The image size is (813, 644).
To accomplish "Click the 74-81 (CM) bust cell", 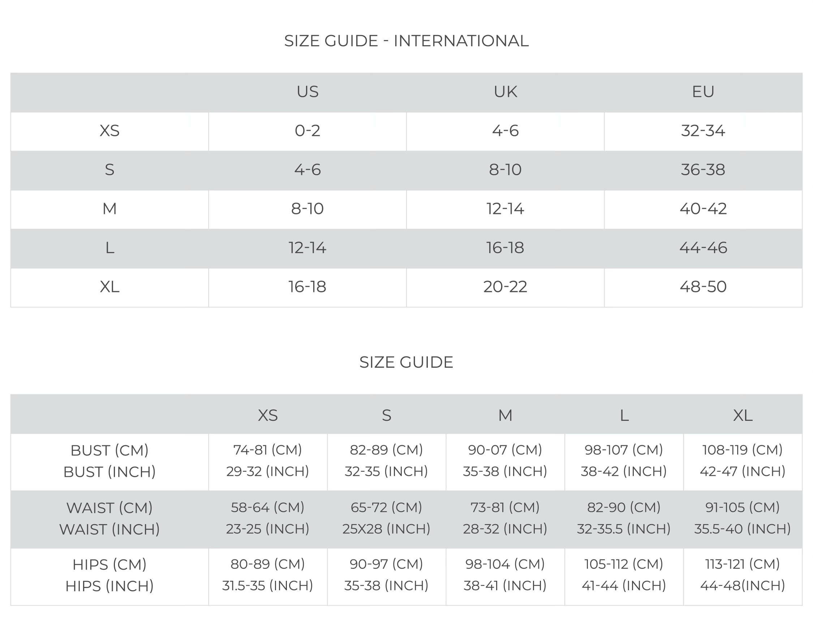I will [x=267, y=450].
